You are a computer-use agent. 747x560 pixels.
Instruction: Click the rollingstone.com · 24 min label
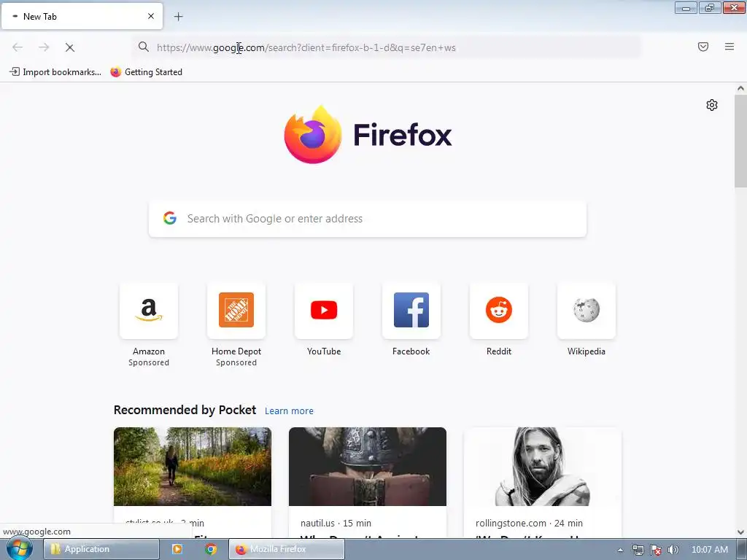[529, 523]
